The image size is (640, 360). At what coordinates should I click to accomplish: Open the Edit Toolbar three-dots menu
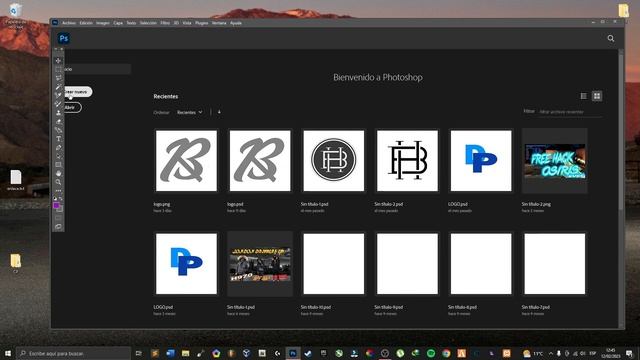coord(58,191)
